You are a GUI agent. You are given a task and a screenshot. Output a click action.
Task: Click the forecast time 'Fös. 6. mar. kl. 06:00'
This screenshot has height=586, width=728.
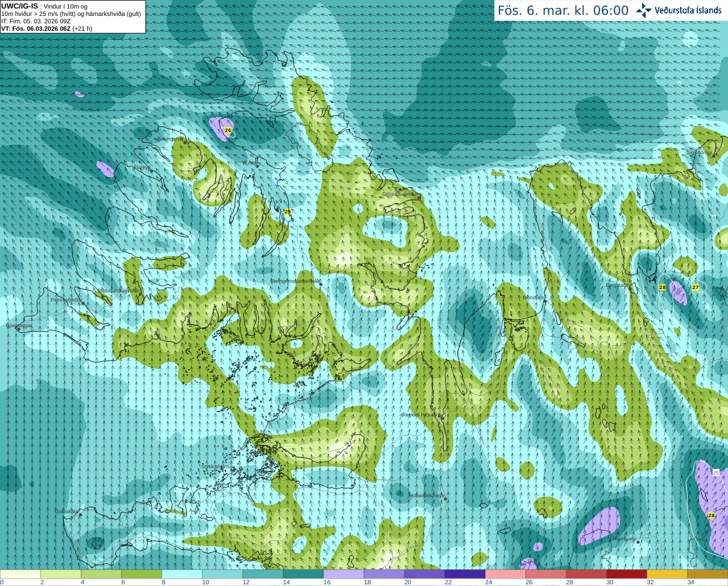[563, 11]
